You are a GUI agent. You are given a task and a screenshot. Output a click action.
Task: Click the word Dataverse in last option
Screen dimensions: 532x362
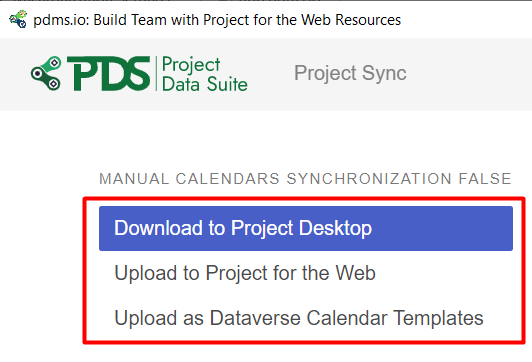click(255, 318)
